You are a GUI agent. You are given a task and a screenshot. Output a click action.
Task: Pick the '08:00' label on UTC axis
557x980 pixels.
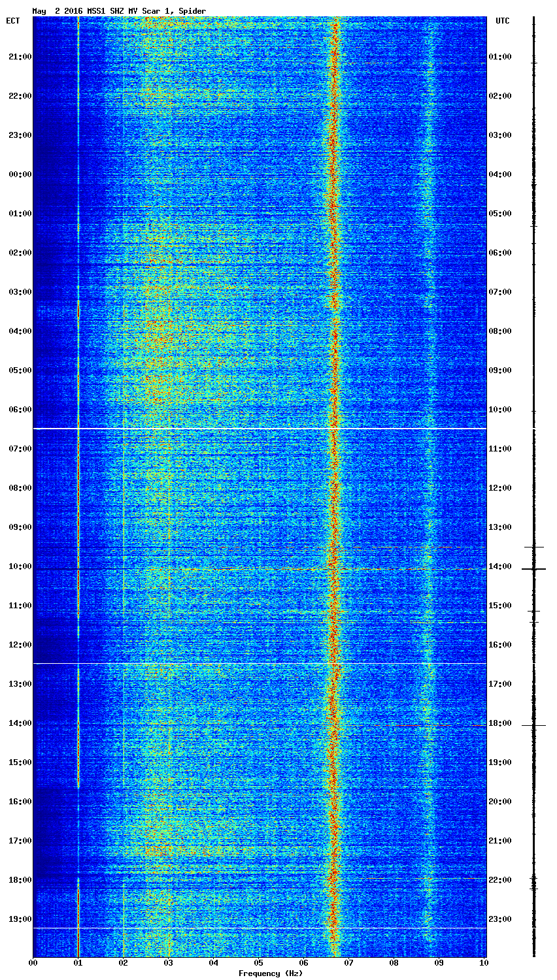tap(500, 331)
